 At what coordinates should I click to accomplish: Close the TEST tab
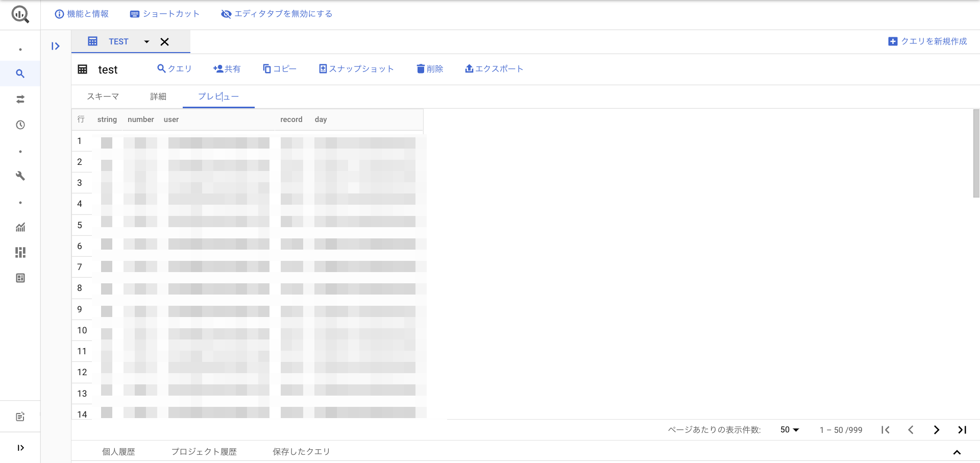tap(164, 42)
